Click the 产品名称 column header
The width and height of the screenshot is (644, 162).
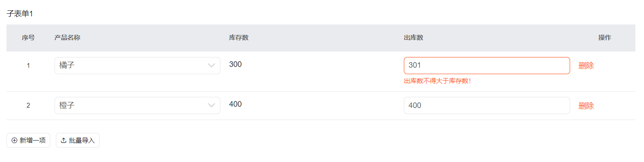pyautogui.click(x=67, y=38)
